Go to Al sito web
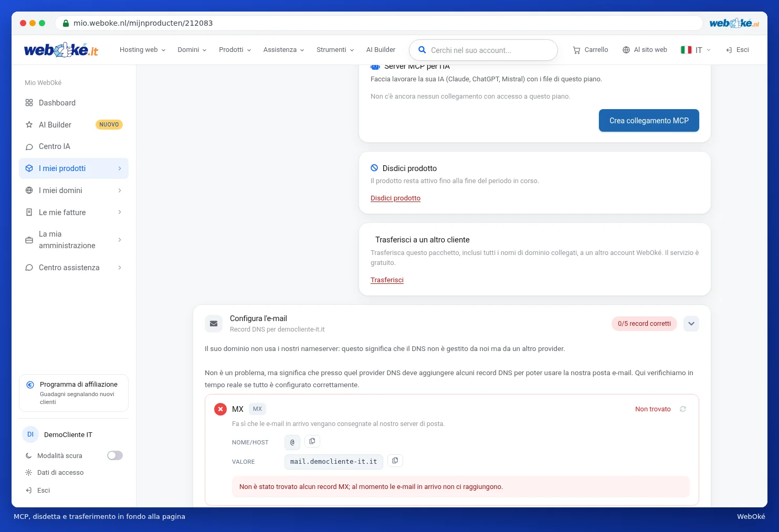This screenshot has width=779, height=532. [x=645, y=50]
